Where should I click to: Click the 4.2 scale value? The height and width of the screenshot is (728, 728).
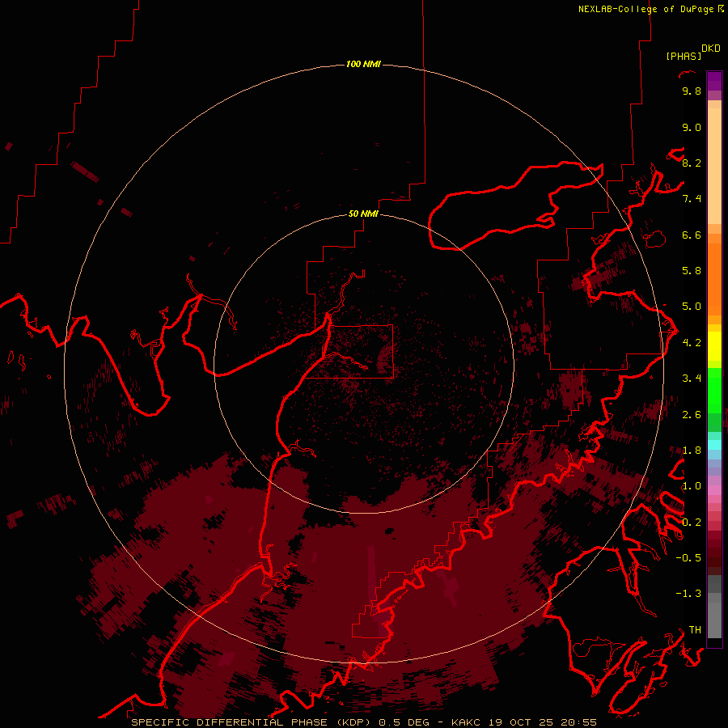[x=692, y=343]
